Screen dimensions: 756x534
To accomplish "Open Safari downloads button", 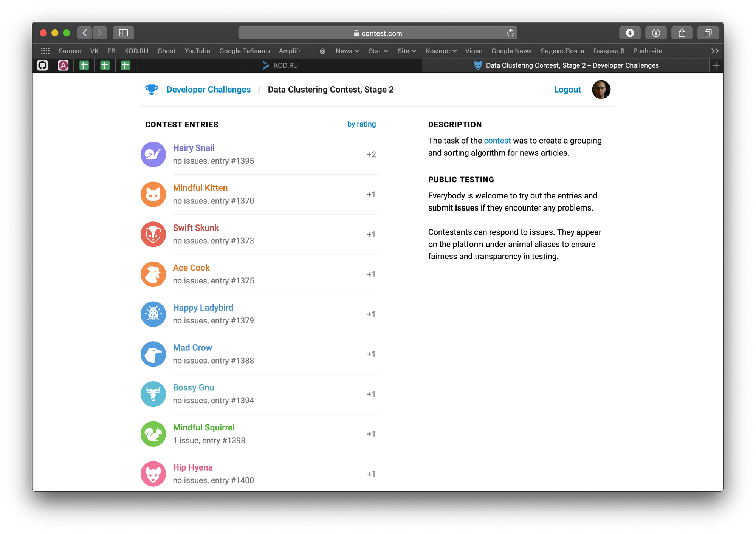I will coord(629,33).
